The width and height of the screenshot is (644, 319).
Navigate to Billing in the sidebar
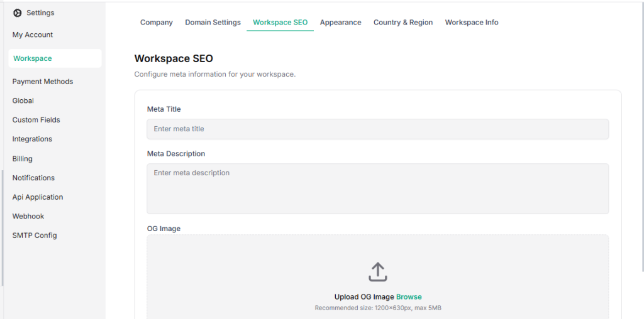pyautogui.click(x=23, y=159)
